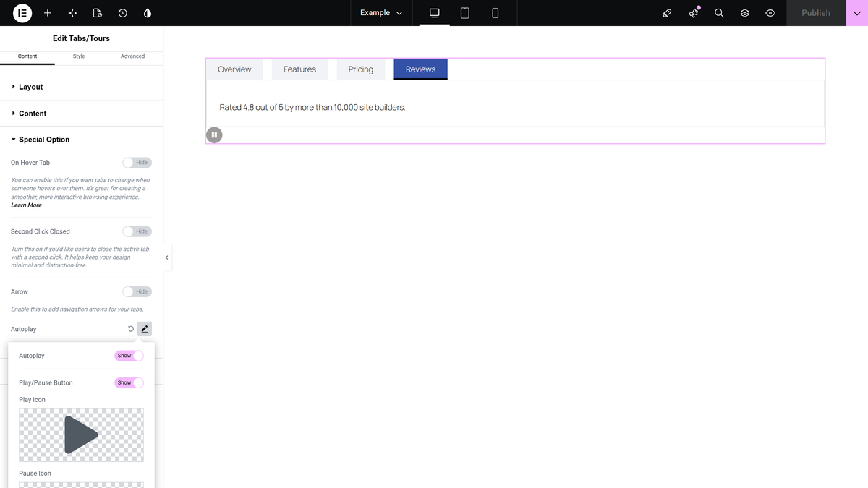Screen dimensions: 868x488
Task: Switch to tablet device view
Action: pyautogui.click(x=465, y=13)
